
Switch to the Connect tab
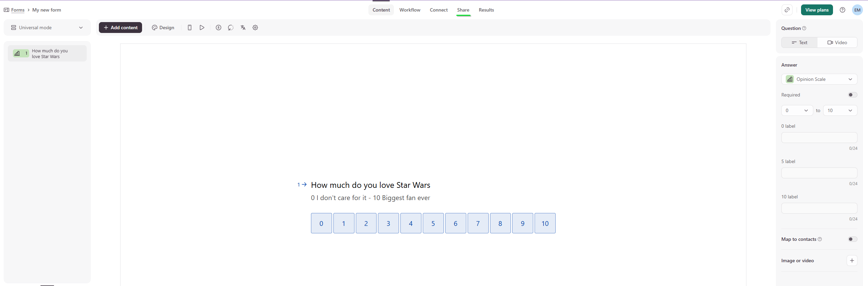tap(439, 10)
